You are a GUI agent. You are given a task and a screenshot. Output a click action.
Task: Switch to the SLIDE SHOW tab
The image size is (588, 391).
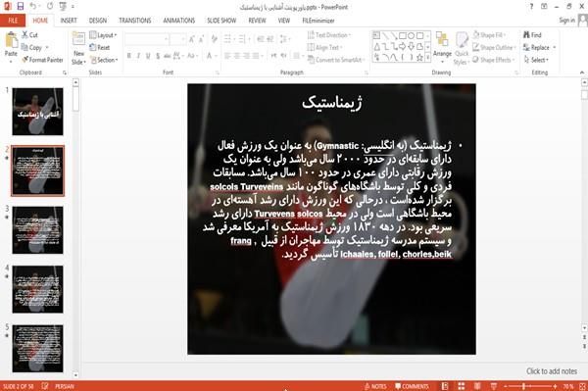point(221,21)
